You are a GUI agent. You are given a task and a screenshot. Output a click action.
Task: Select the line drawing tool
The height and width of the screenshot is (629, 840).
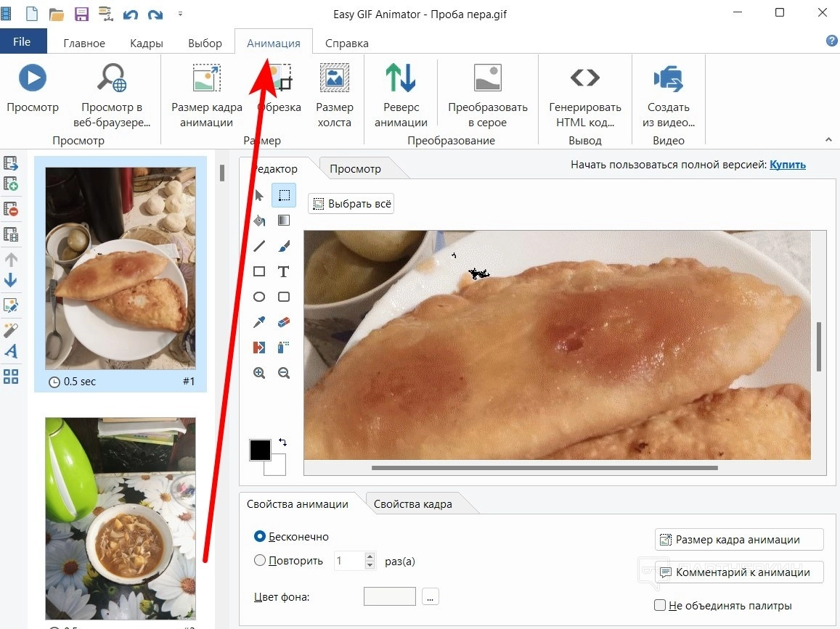coord(259,246)
